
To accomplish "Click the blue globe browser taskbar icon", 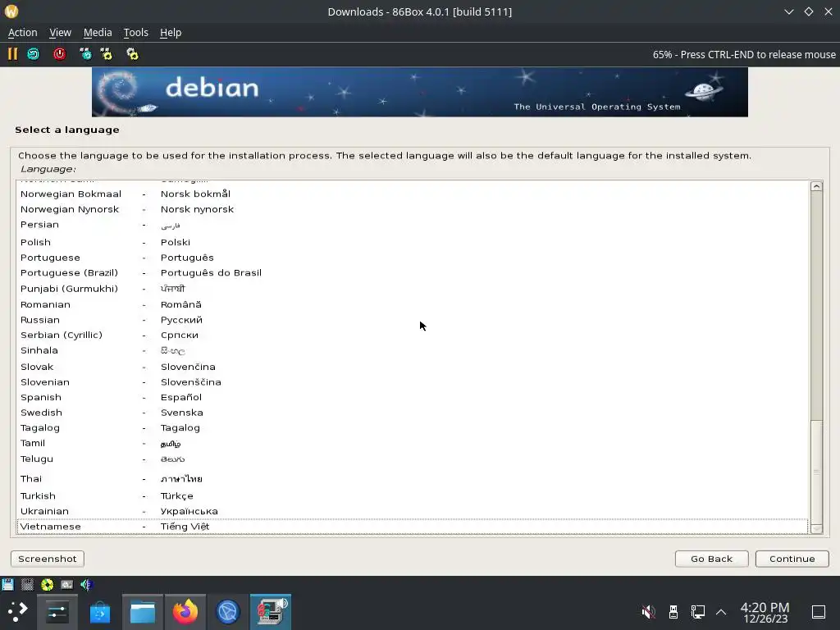I will (228, 612).
